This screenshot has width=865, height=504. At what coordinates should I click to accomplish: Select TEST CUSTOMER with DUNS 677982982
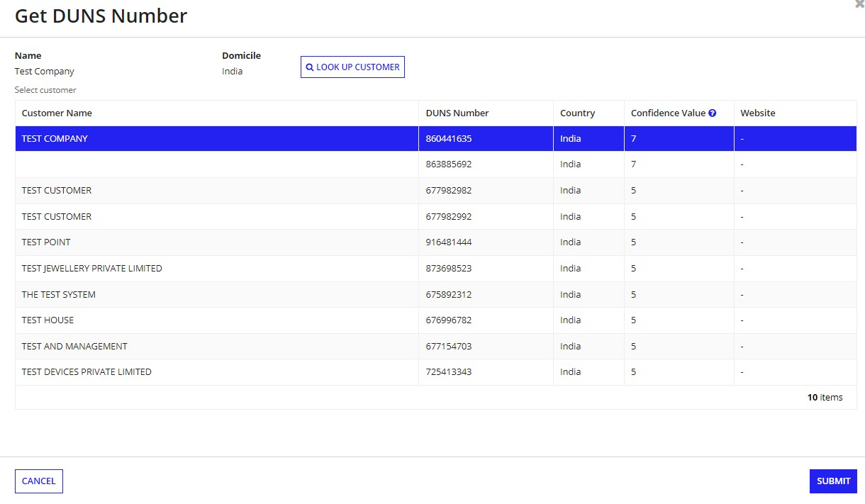[436, 191]
